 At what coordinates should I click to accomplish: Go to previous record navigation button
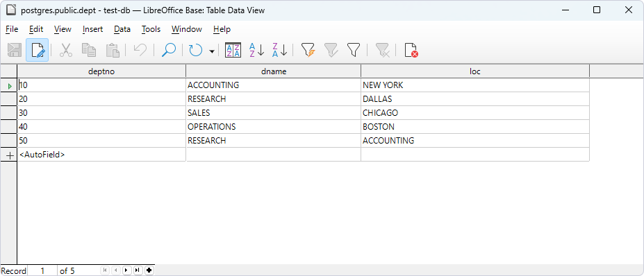point(116,270)
